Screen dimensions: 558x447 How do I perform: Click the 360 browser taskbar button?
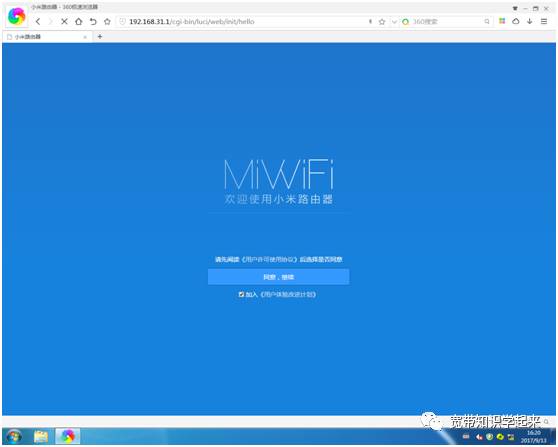(x=68, y=437)
